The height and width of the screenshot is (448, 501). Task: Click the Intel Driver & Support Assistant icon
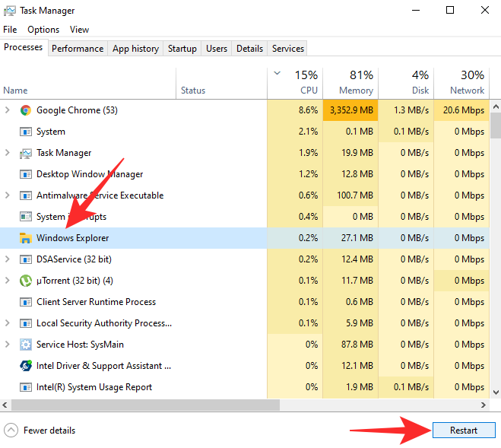click(25, 366)
